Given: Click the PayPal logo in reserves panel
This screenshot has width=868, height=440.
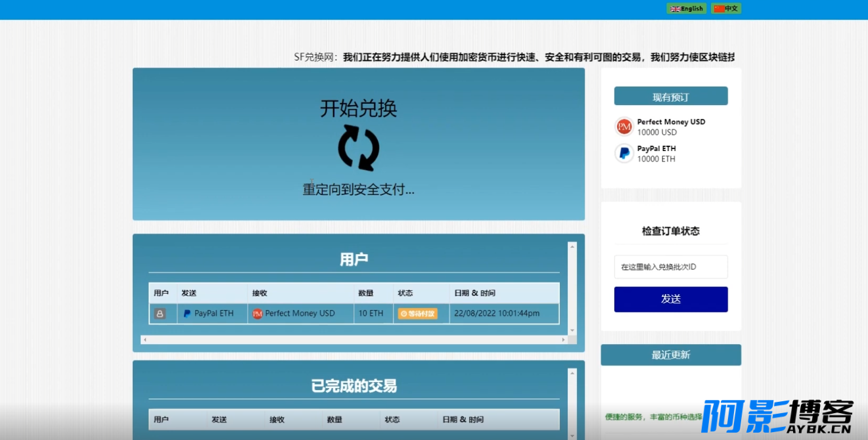Looking at the screenshot, I should pyautogui.click(x=624, y=153).
